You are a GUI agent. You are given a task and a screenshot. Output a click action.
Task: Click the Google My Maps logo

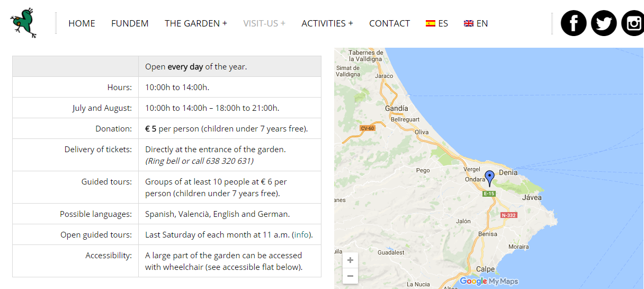489,281
